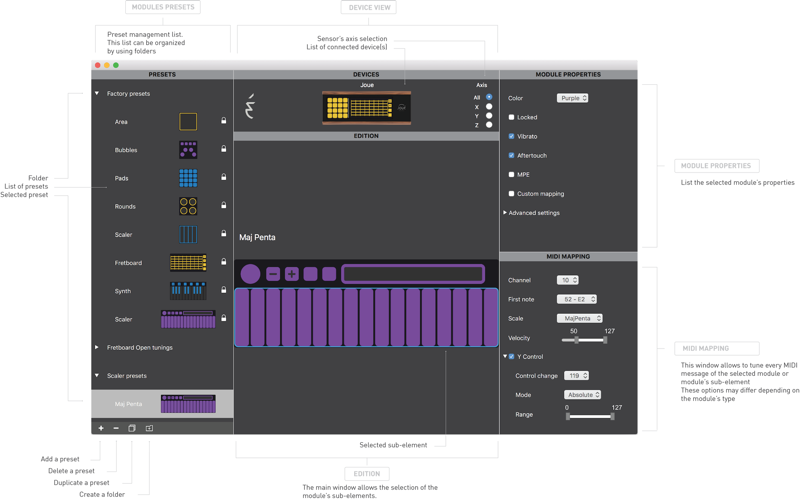Select the Maj Penta preset row
The image size is (800, 500).
[x=162, y=404]
